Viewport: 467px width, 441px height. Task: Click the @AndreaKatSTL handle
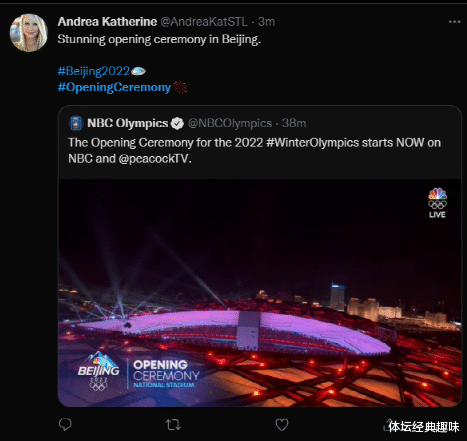pyautogui.click(x=204, y=22)
